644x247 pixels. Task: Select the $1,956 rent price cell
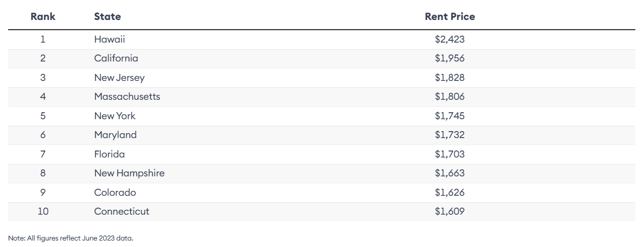pyautogui.click(x=450, y=58)
